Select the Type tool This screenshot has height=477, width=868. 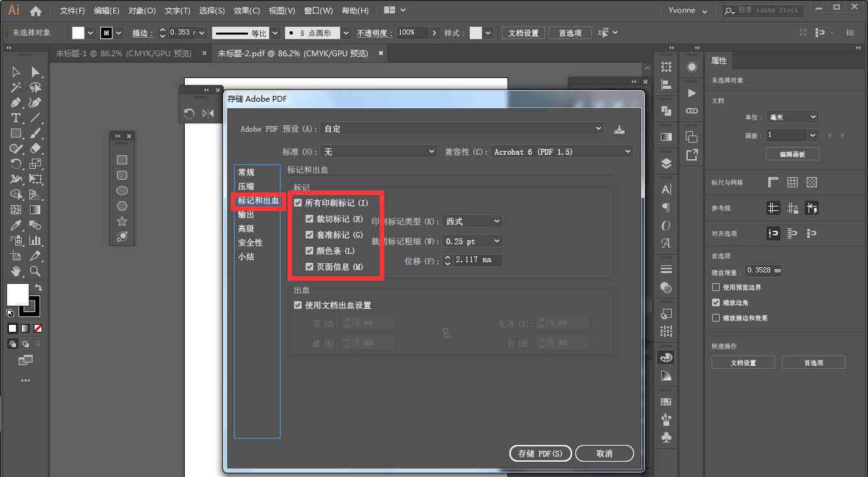pyautogui.click(x=16, y=118)
